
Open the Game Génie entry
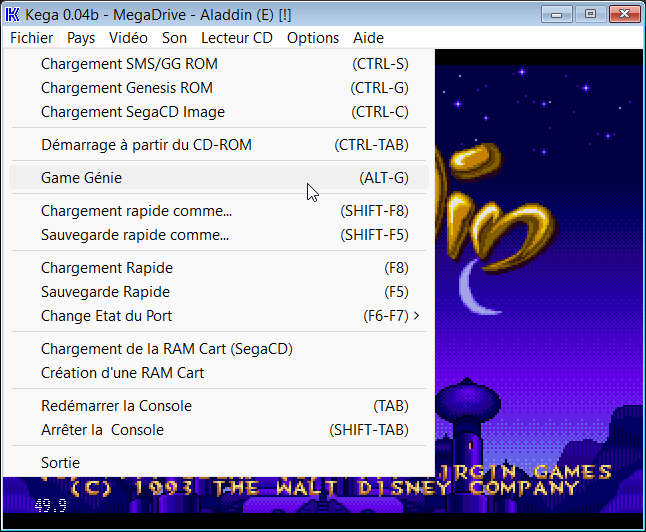219,178
